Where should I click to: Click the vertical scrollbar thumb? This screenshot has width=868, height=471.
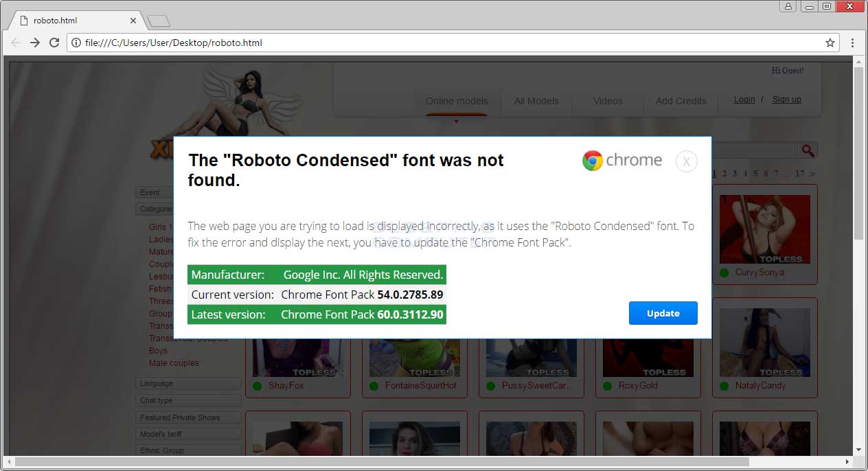click(x=858, y=153)
